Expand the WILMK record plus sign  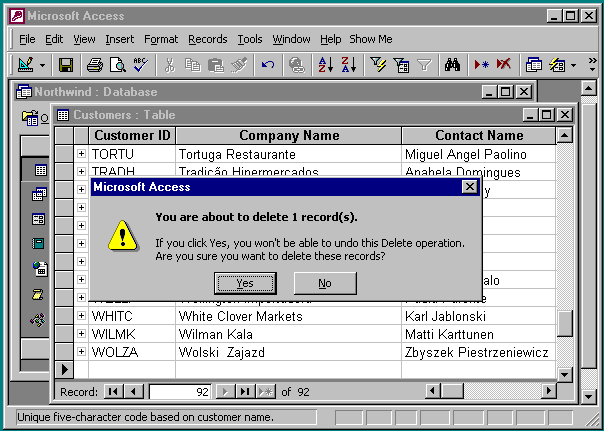81,334
